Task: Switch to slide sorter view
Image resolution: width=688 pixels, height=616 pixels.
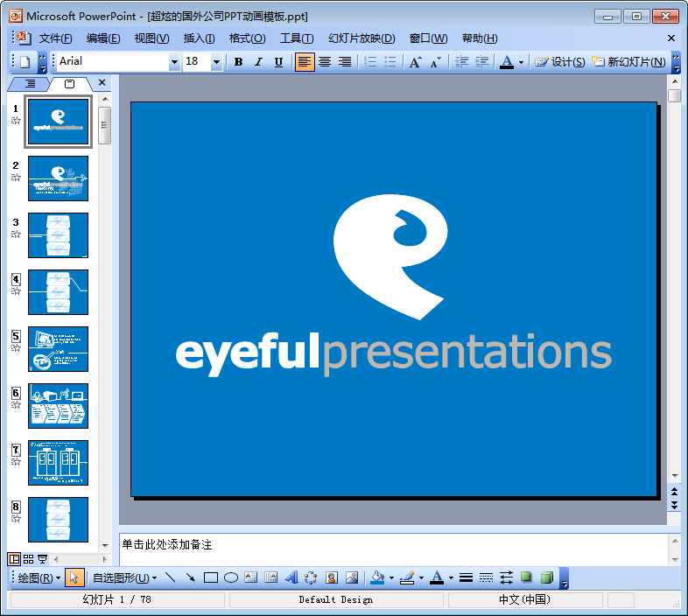Action: point(28,559)
